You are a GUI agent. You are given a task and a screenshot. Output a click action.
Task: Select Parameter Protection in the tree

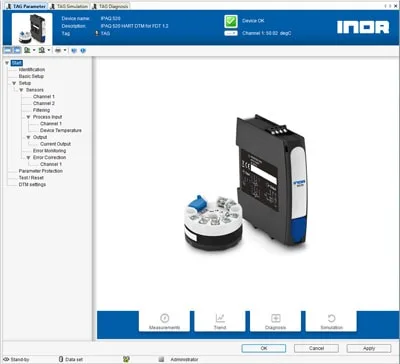[41, 171]
